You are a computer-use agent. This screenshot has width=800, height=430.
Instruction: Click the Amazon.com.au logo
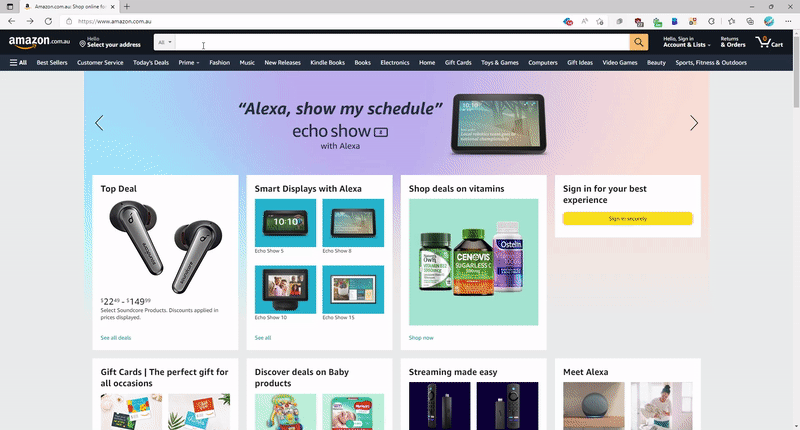click(39, 42)
